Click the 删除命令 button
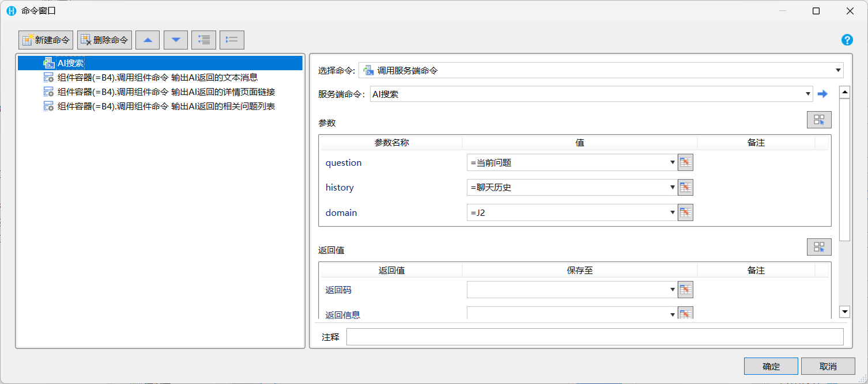Viewport: 868px width, 384px height. (x=104, y=40)
